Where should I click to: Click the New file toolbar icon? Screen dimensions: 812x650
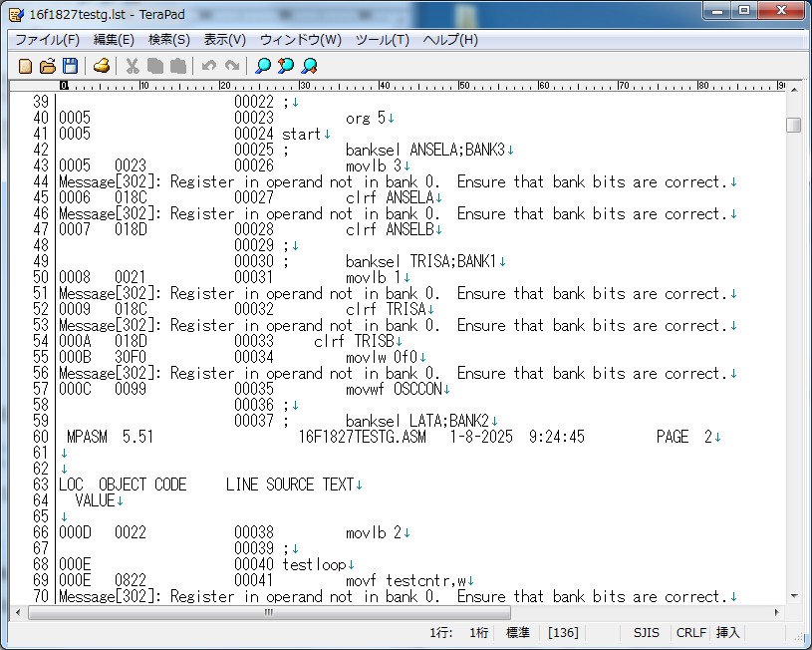[x=25, y=66]
